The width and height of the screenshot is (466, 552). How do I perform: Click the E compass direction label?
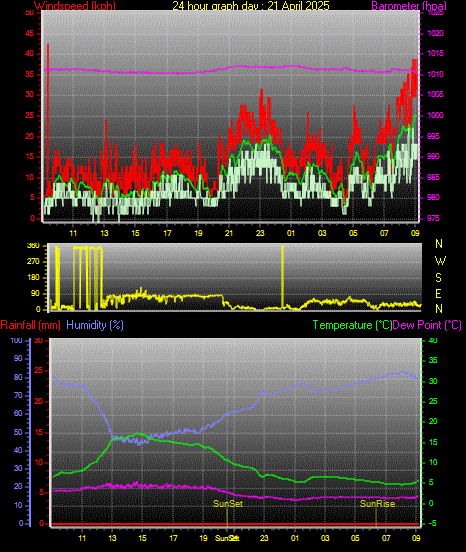[x=439, y=293]
